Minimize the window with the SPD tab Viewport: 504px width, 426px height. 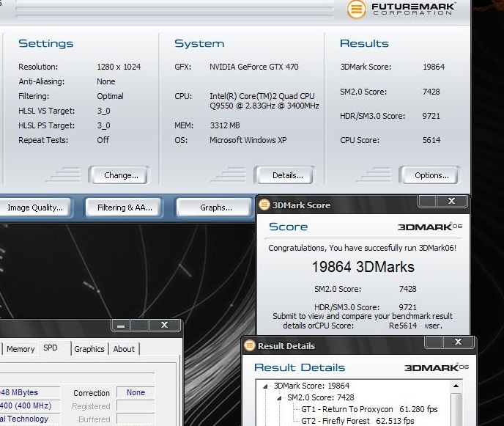[x=121, y=326]
